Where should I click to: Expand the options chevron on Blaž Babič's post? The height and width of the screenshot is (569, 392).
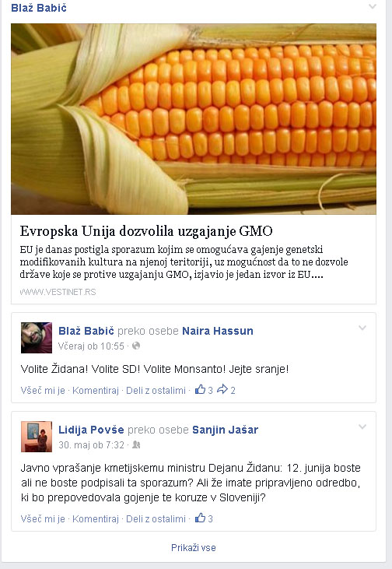pyautogui.click(x=362, y=328)
